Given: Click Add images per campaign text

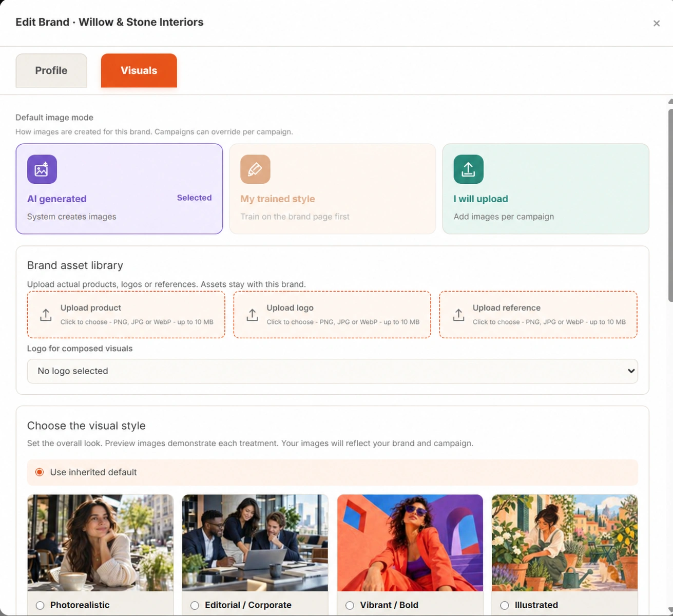Looking at the screenshot, I should (x=504, y=217).
